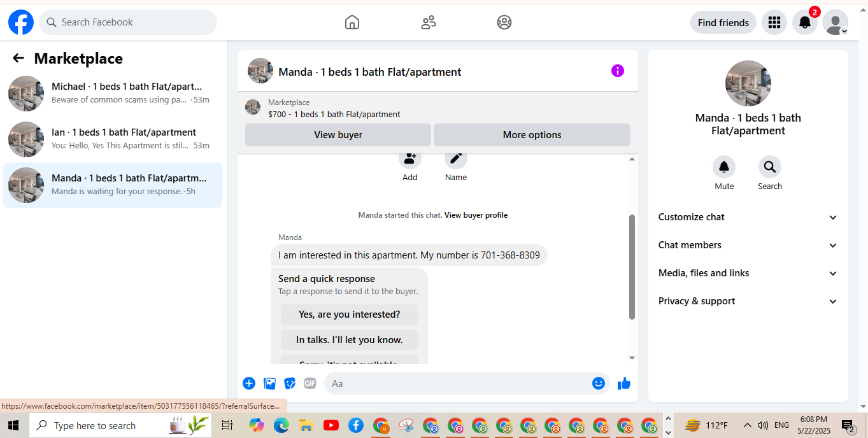Open the account profile avatar menu
Image resolution: width=868 pixels, height=438 pixels.
pyautogui.click(x=836, y=22)
